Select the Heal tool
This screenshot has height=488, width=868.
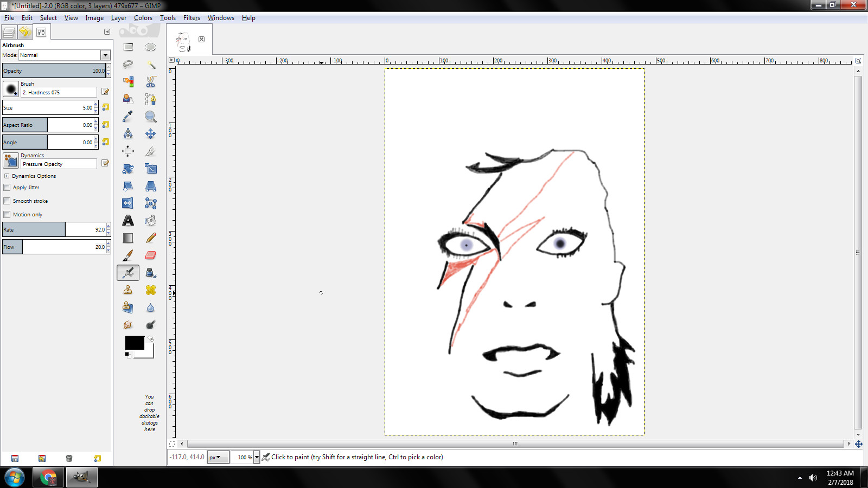151,290
